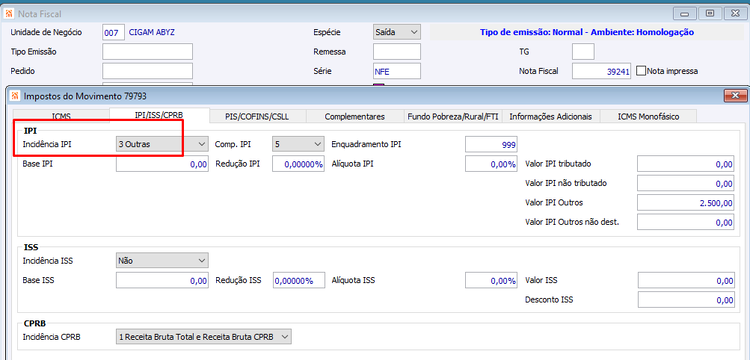Click the Enquadramento IPI field
The image size is (750, 360).
pyautogui.click(x=492, y=144)
